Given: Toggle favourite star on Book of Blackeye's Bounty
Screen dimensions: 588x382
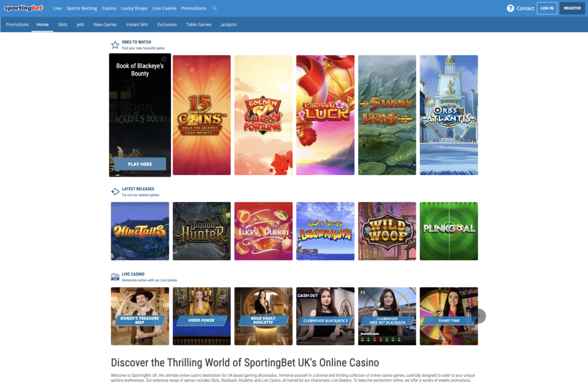Looking at the screenshot, I should point(164,59).
